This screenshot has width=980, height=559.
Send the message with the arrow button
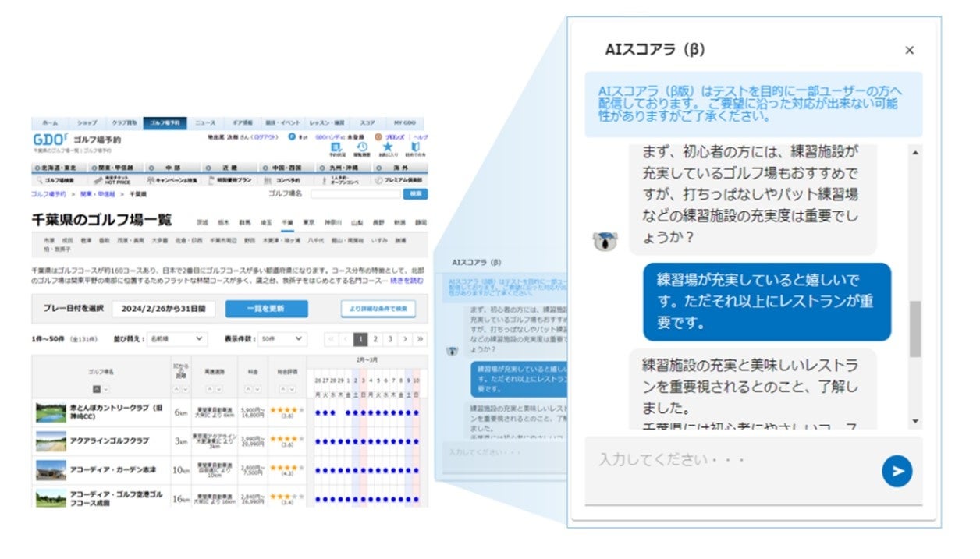coord(897,471)
